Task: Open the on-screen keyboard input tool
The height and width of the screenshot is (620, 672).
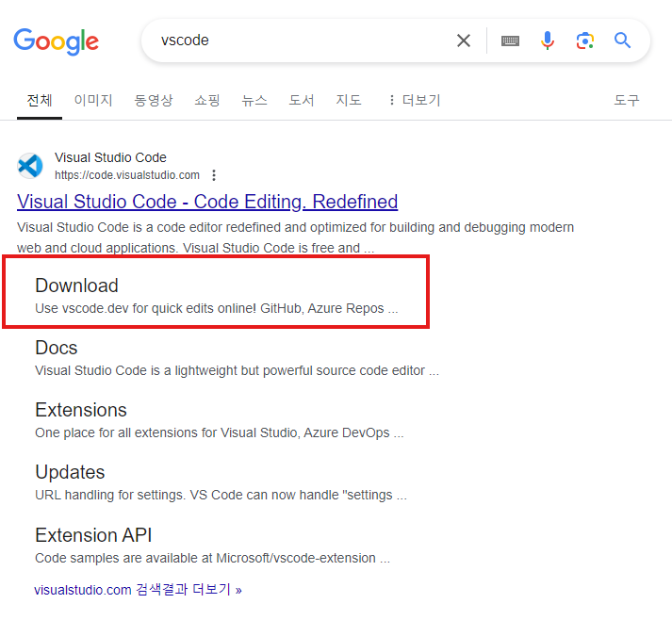Action: pos(510,41)
